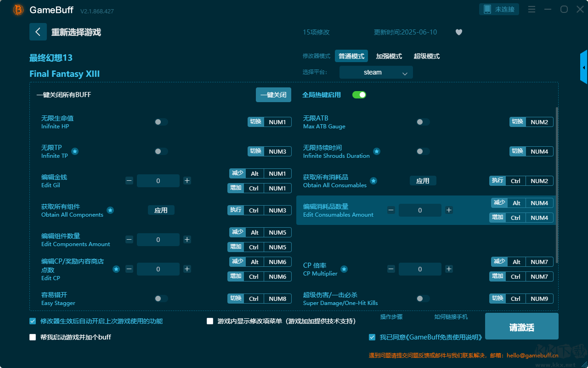
Task: Check the in-game cheat menu checkbox
Action: pos(210,321)
